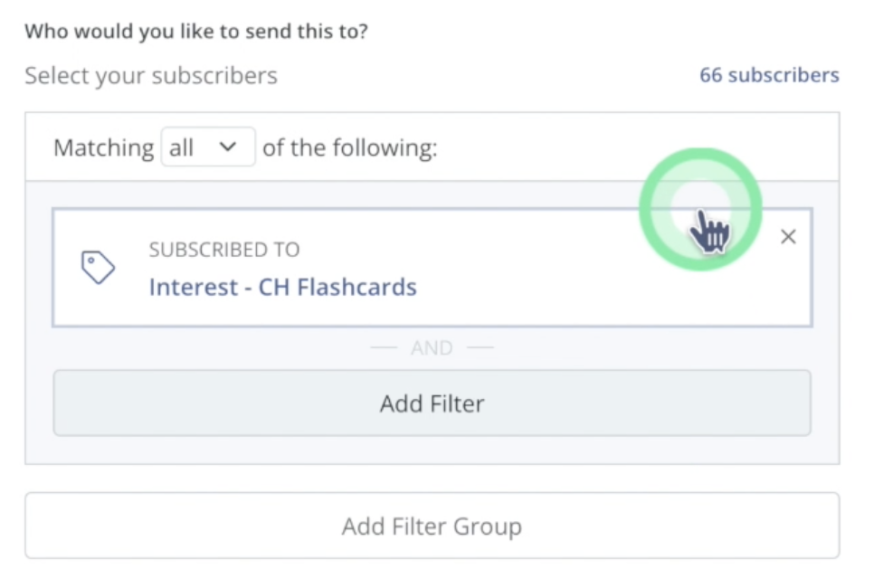Remove the Interest - CH Flashcards filter
Viewport: 874px width, 588px height.
[x=788, y=237]
